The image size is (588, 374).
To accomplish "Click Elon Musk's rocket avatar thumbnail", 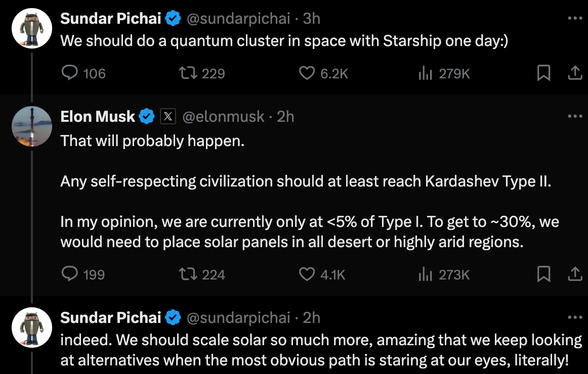I will pos(32,126).
